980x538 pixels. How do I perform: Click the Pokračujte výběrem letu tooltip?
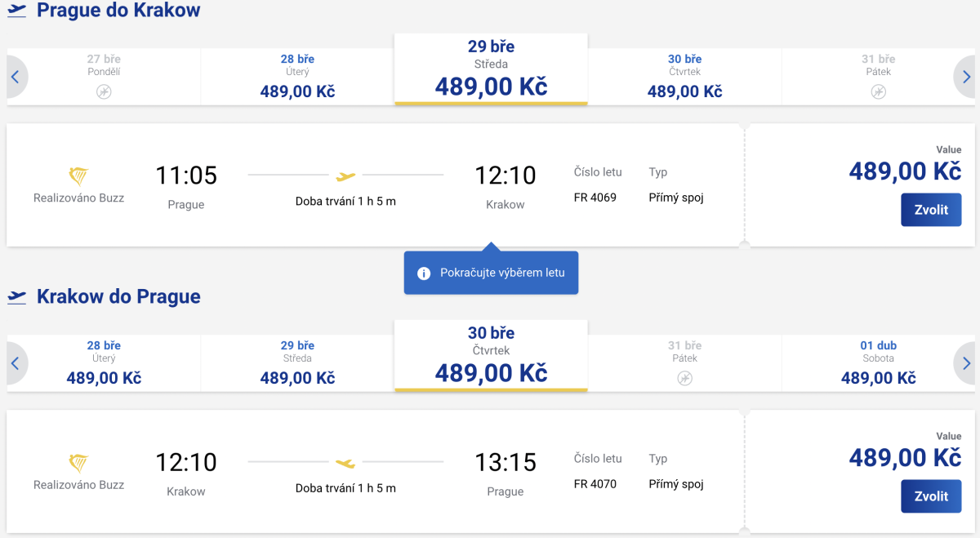501,273
